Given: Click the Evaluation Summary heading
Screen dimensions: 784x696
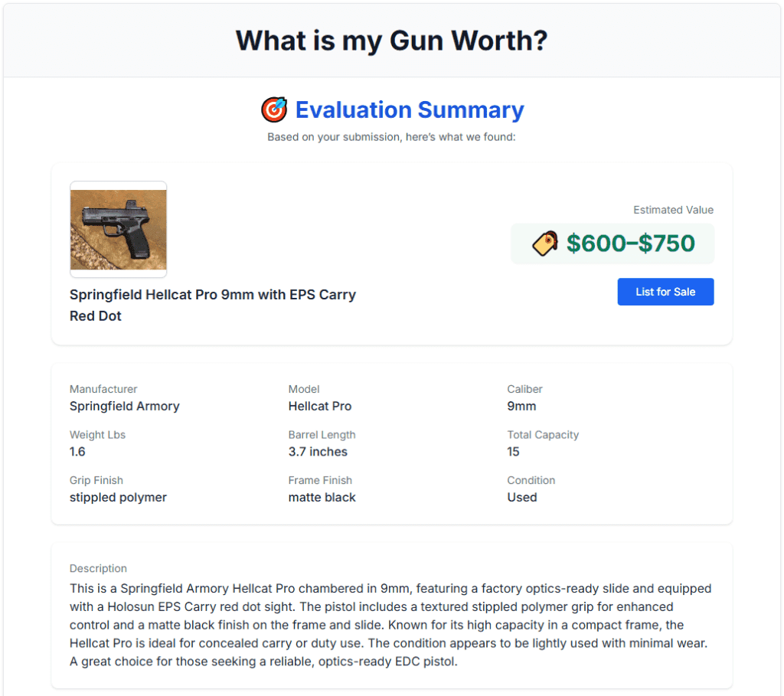Looking at the screenshot, I should (410, 110).
